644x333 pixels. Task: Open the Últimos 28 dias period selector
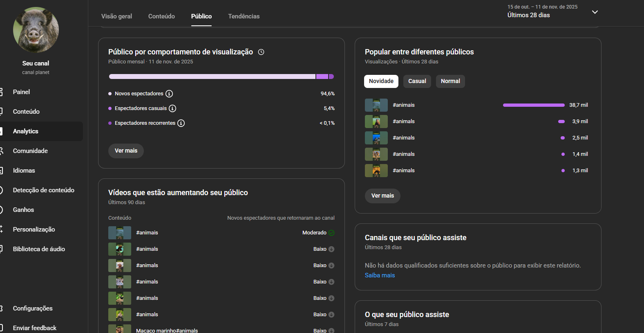coord(528,15)
